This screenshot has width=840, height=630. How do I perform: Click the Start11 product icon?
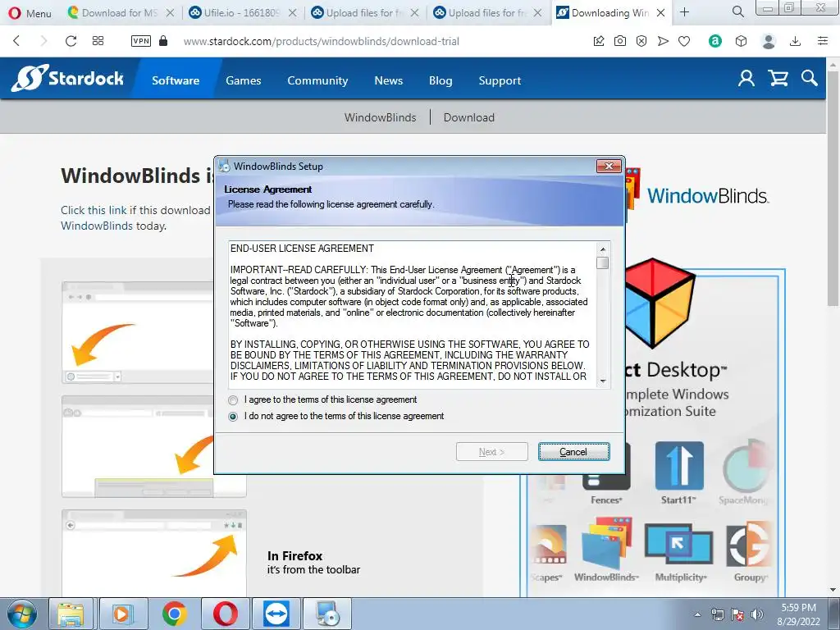[x=678, y=466]
